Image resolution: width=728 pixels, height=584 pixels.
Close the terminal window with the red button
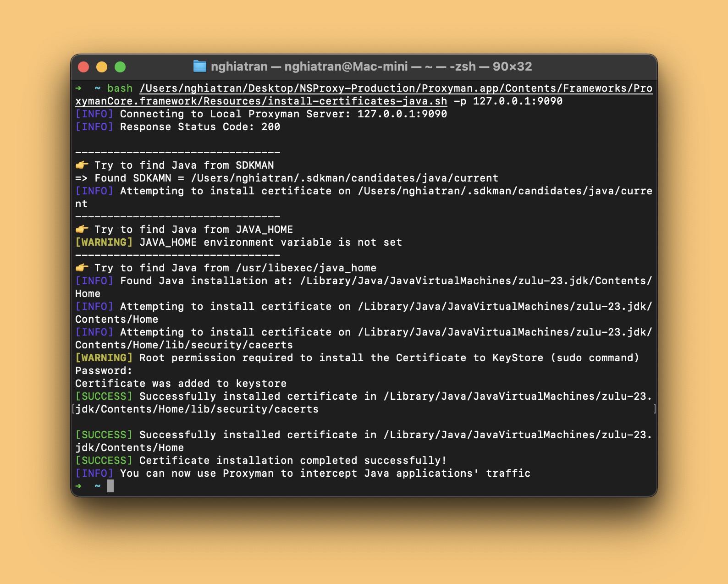click(83, 67)
